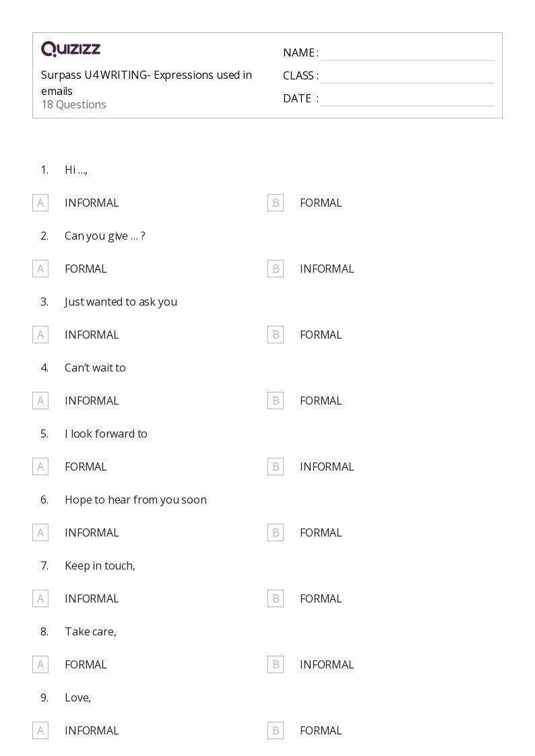The image size is (535, 756).
Task: Tick B for 'I look forward to'
Action: [x=276, y=467]
